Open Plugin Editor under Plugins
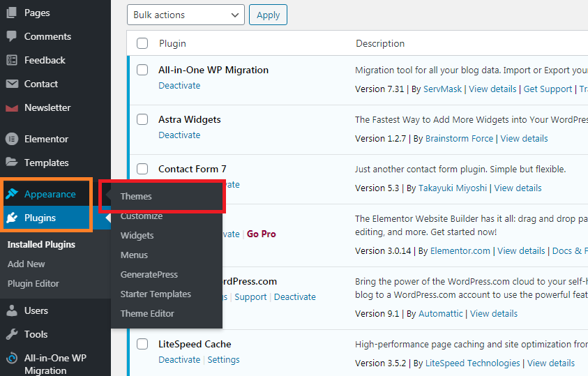588x376 pixels. 33,284
